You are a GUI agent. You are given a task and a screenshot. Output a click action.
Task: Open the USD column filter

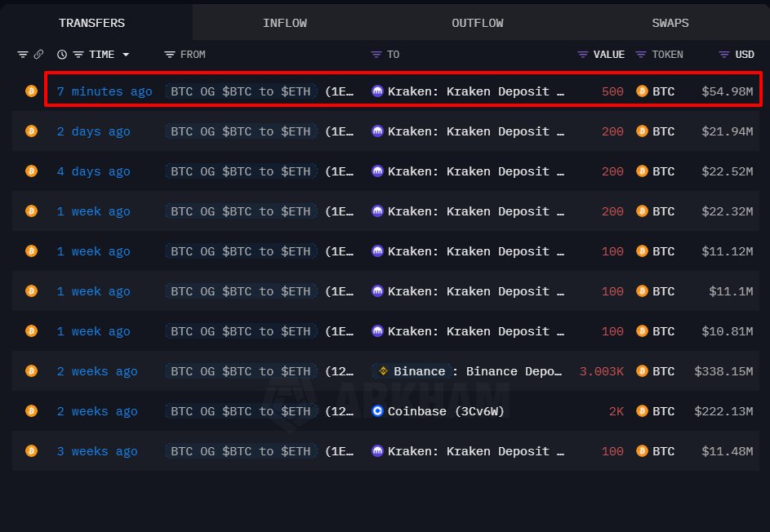[724, 55]
